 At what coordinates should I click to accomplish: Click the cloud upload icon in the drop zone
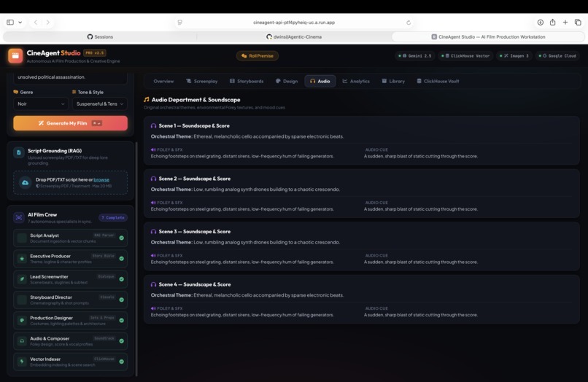click(25, 182)
